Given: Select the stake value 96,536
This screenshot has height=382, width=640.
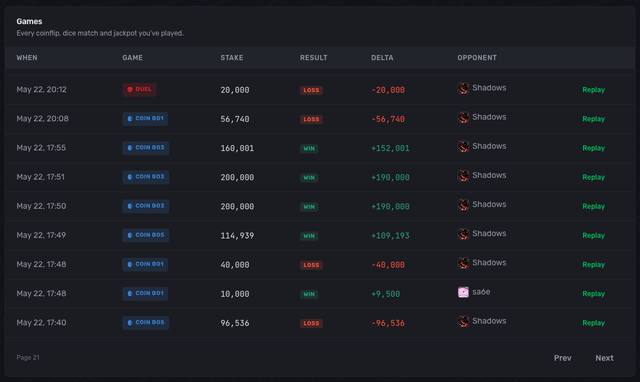Looking at the screenshot, I should pos(235,323).
